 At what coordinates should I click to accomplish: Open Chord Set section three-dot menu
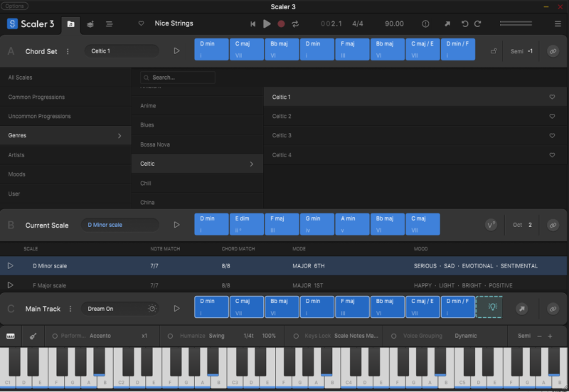tap(68, 51)
